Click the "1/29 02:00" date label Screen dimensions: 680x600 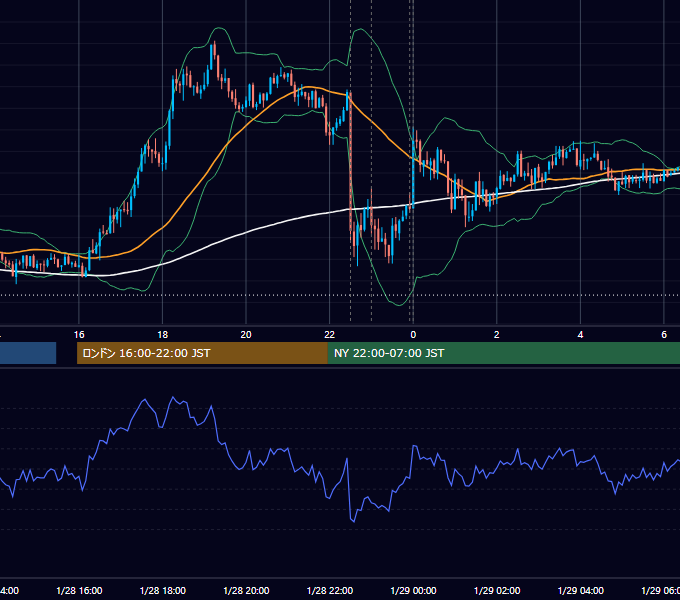click(x=497, y=590)
